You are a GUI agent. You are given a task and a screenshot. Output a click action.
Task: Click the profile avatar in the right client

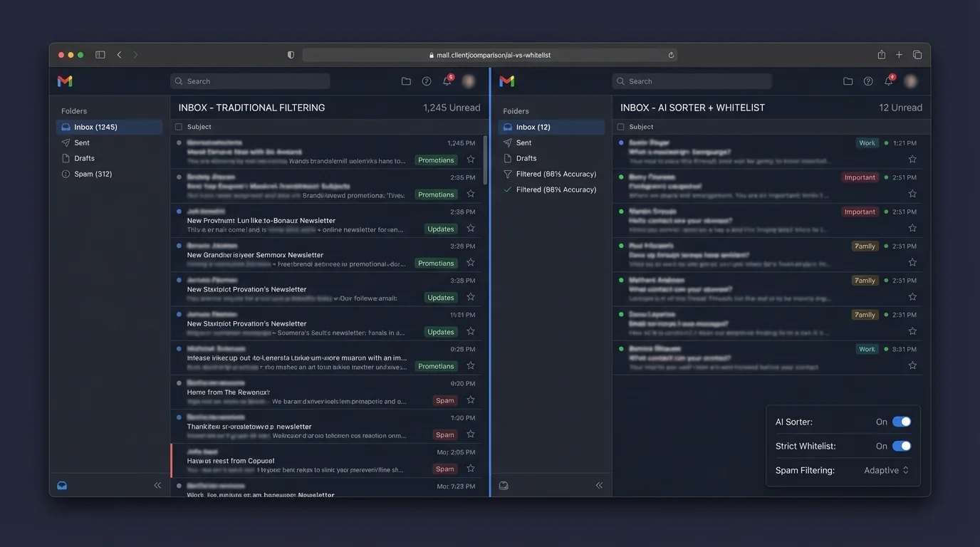910,80
